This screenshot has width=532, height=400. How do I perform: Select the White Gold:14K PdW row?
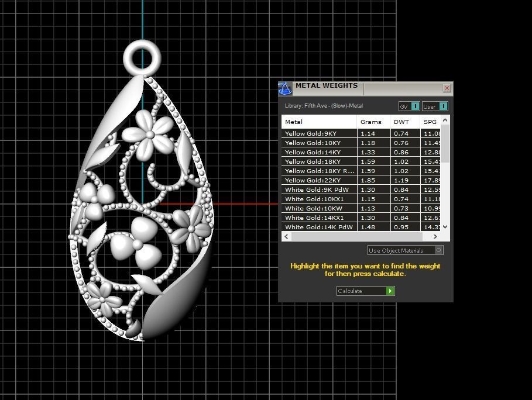pos(361,227)
